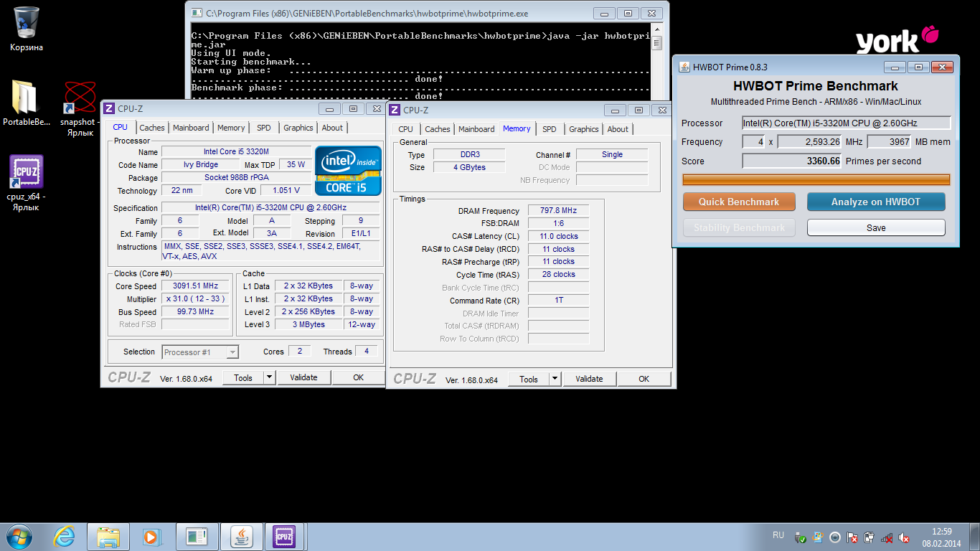Click Tools button in left CPU-Z
This screenshot has height=551, width=980.
click(x=243, y=377)
